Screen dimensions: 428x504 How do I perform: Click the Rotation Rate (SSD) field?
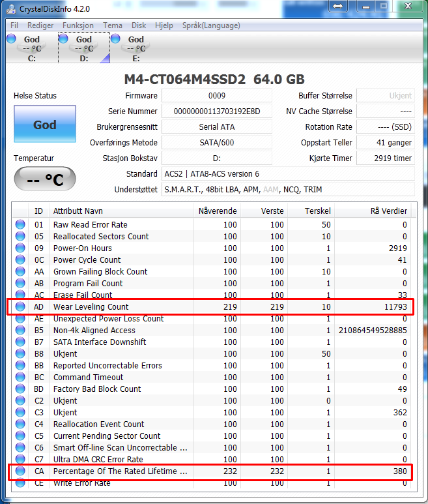tap(386, 127)
